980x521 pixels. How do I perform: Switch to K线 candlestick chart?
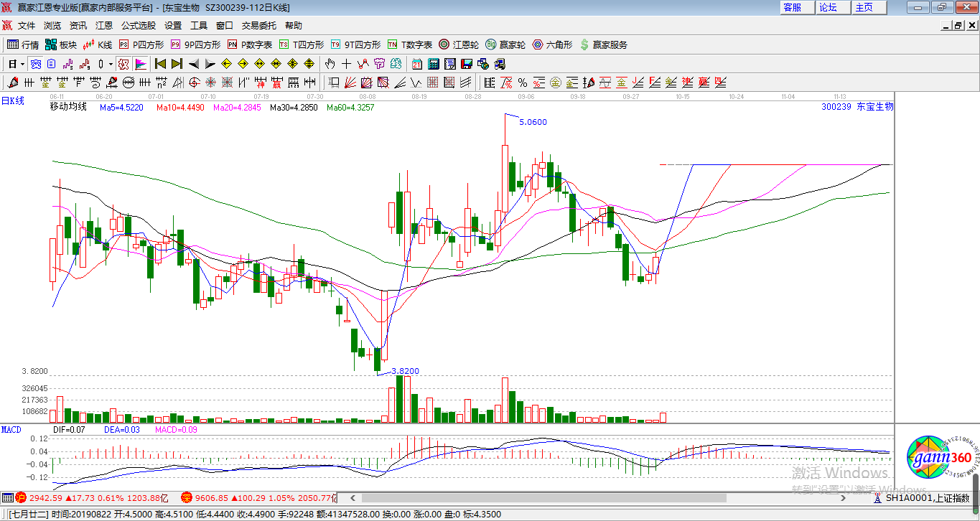click(x=98, y=44)
